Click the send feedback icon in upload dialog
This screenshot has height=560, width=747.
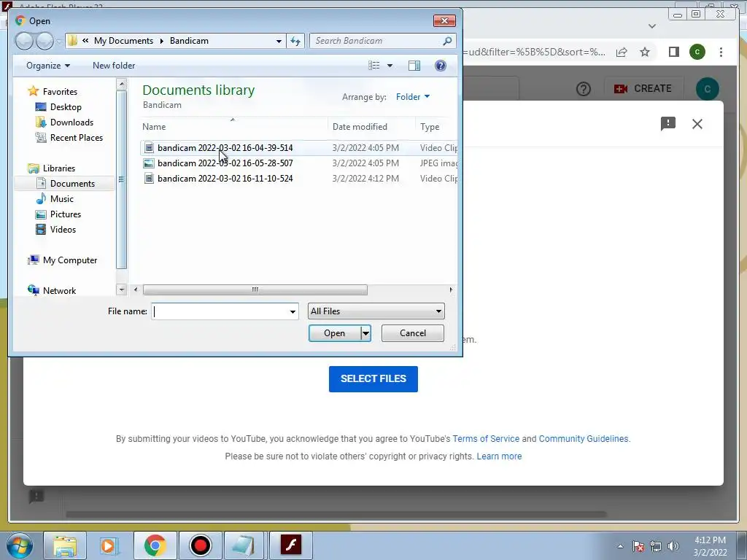(668, 124)
